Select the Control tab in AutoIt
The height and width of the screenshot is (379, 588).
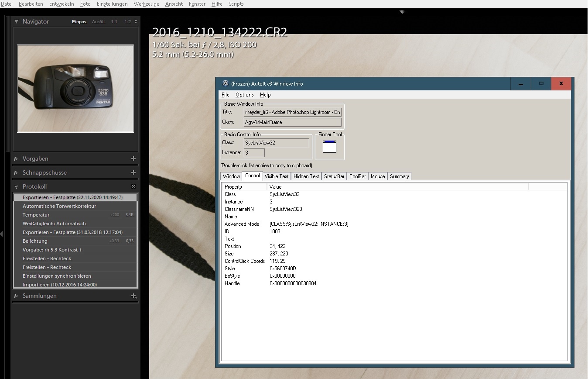point(253,176)
